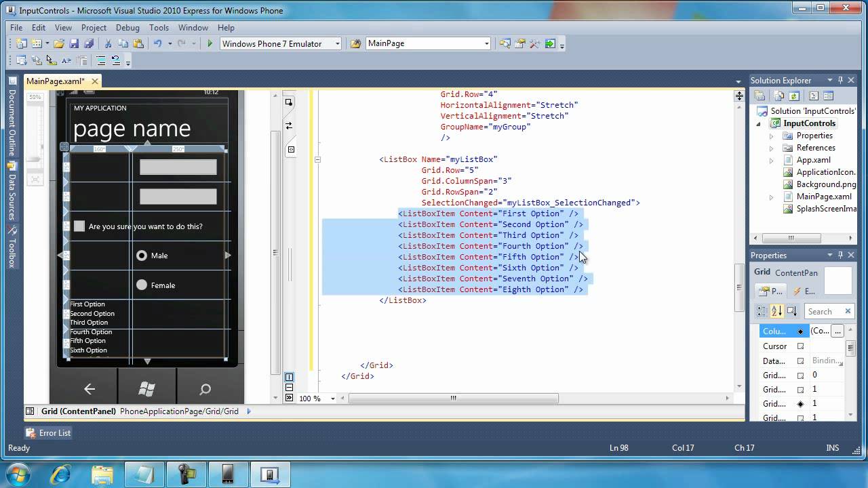Open the Properties Window toolbar icon
The image size is (868, 488).
pos(520,43)
